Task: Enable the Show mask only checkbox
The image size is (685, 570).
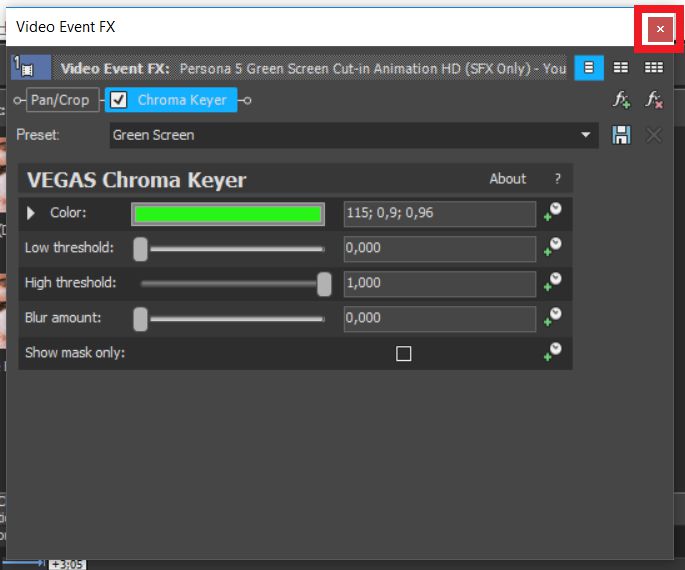Action: pyautogui.click(x=404, y=353)
